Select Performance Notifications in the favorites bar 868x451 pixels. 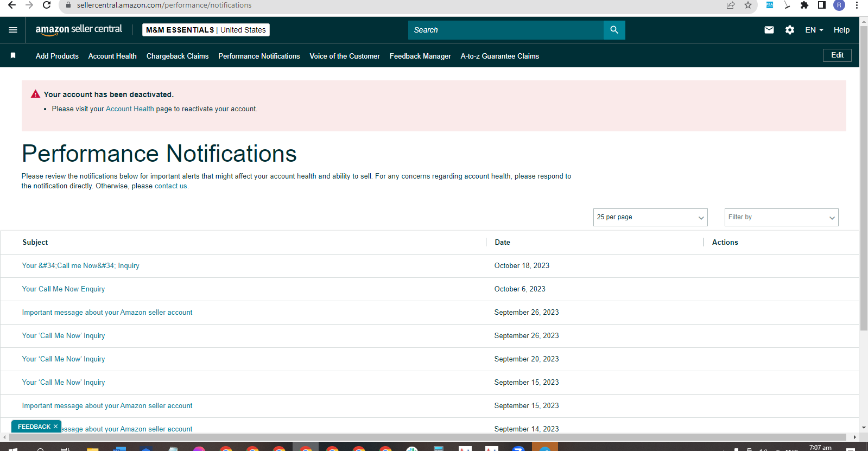[x=259, y=56]
